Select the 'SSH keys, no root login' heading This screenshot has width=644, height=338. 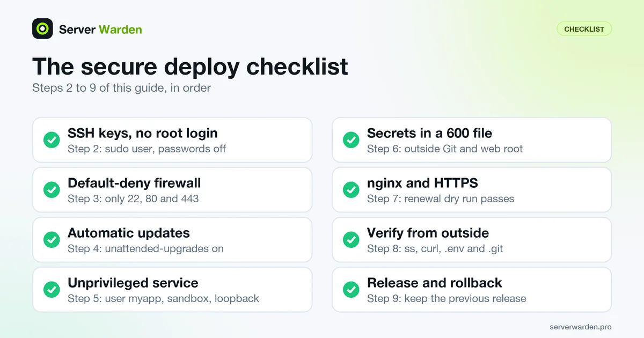pos(143,133)
